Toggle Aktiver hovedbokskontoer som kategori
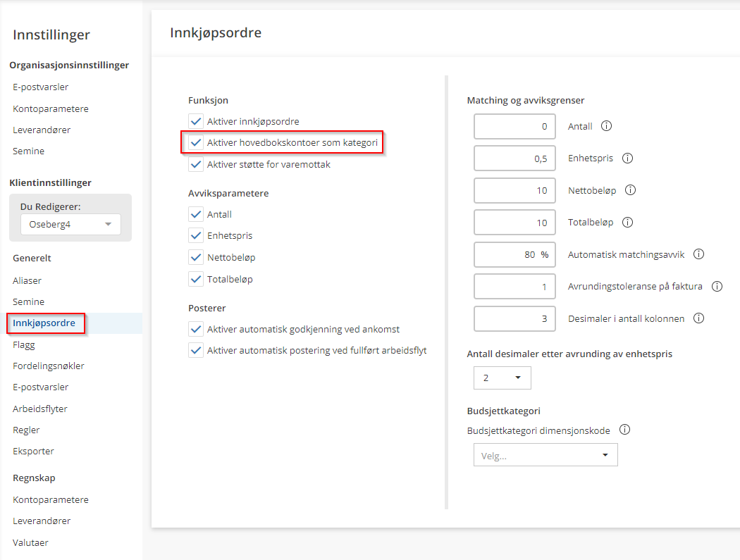740x560 pixels. (196, 143)
